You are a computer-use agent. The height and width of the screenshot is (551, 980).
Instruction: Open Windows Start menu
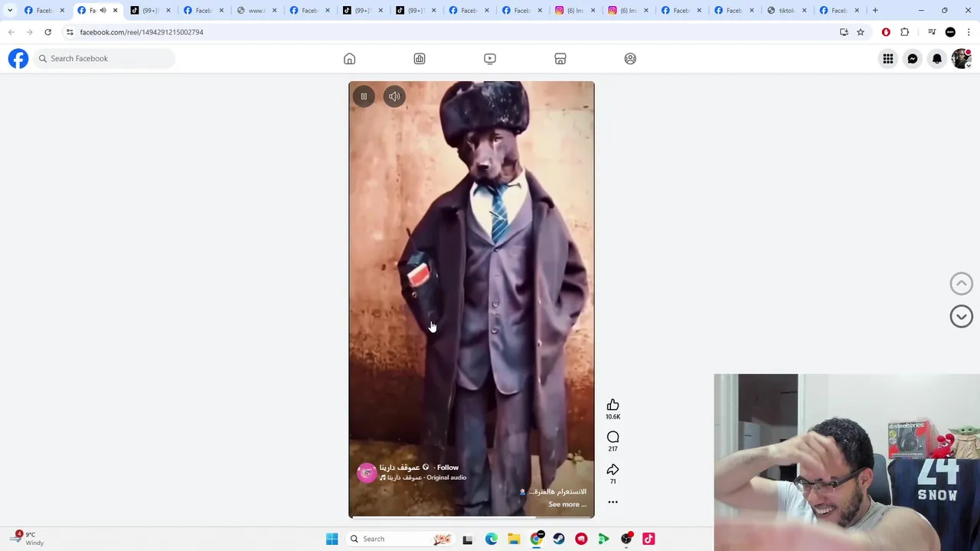[332, 539]
